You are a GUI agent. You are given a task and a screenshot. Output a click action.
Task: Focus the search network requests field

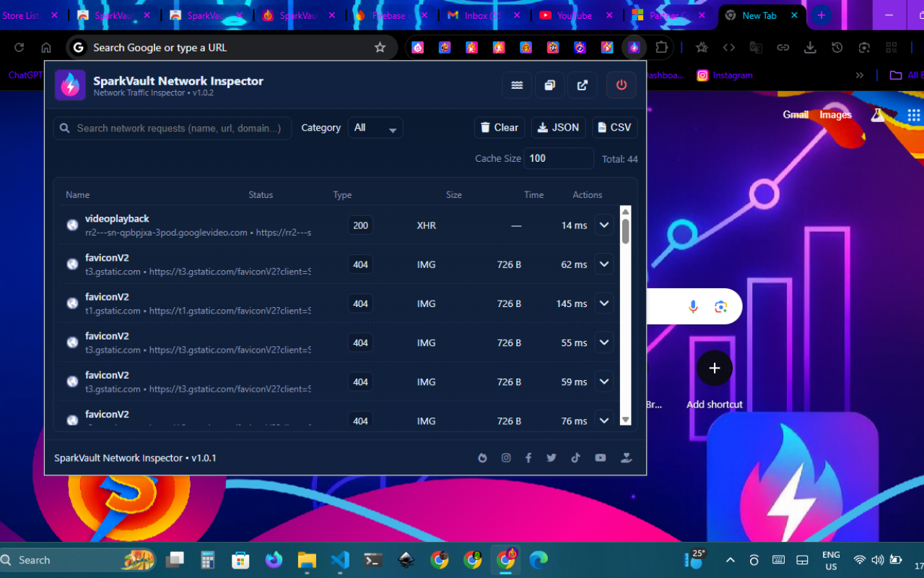pyautogui.click(x=173, y=128)
